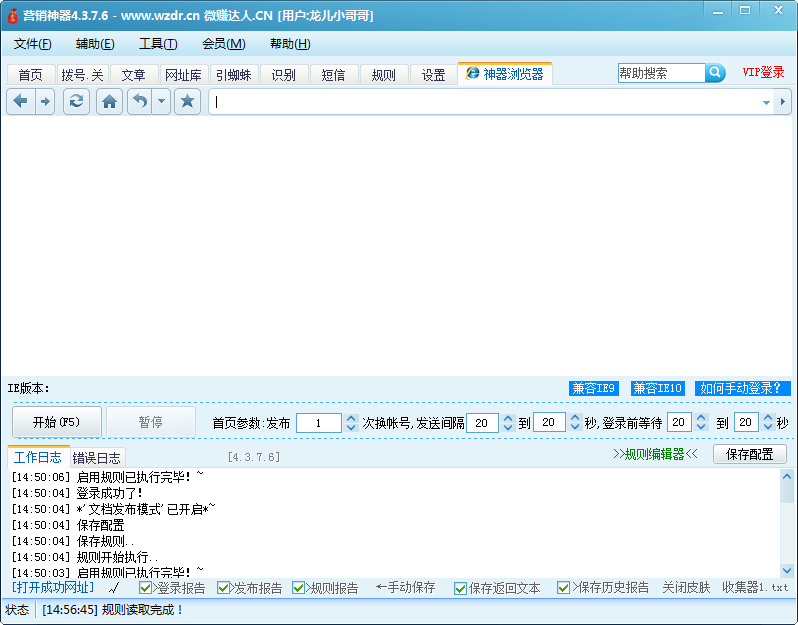The width and height of the screenshot is (798, 625).
Task: Click the undo curved arrow icon
Action: 139,101
